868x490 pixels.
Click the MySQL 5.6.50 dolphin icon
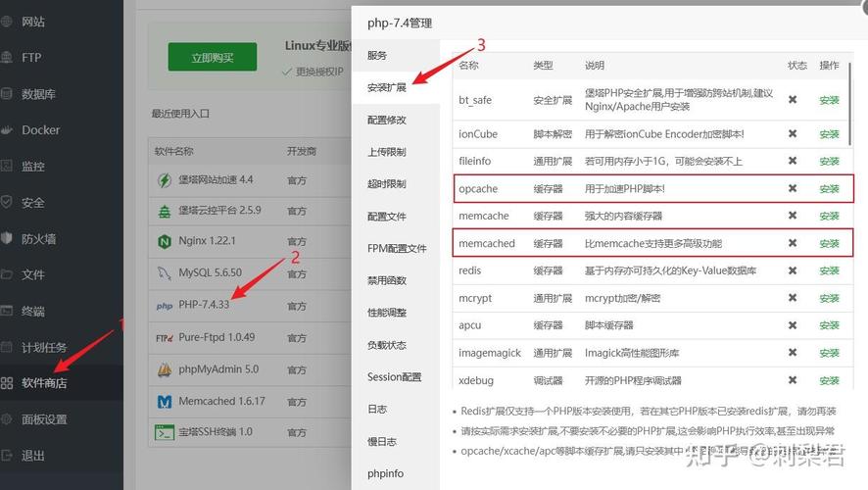click(x=165, y=273)
